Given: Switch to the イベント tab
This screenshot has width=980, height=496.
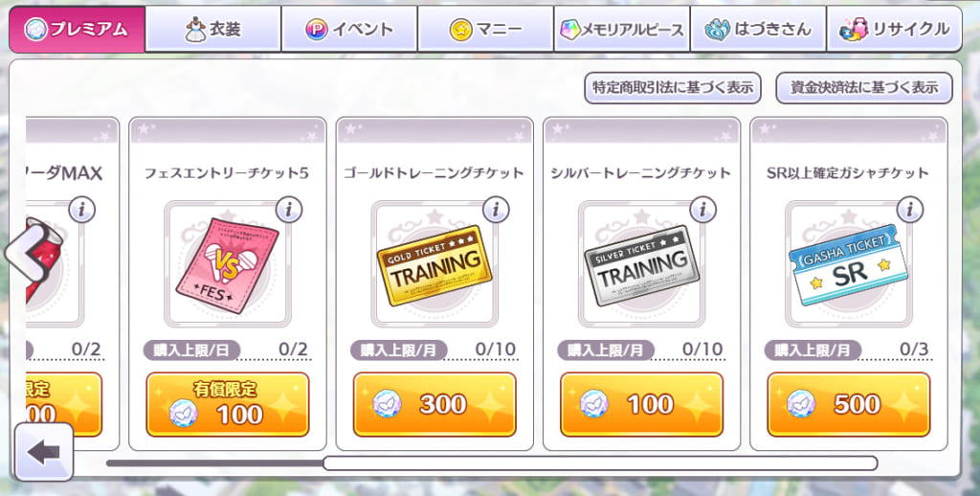Looking at the screenshot, I should click(x=349, y=29).
